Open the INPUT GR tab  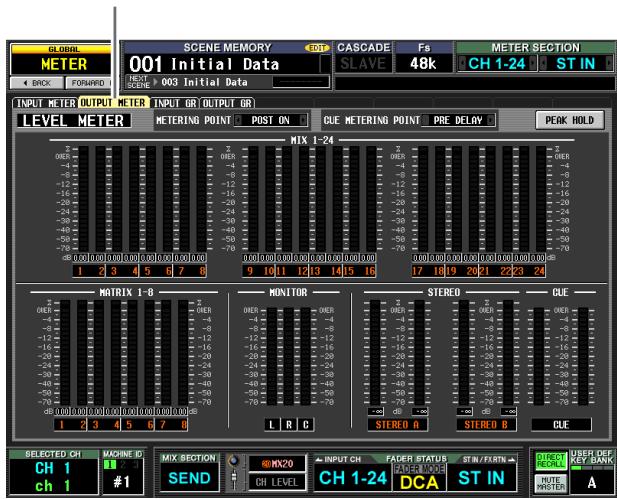(175, 103)
